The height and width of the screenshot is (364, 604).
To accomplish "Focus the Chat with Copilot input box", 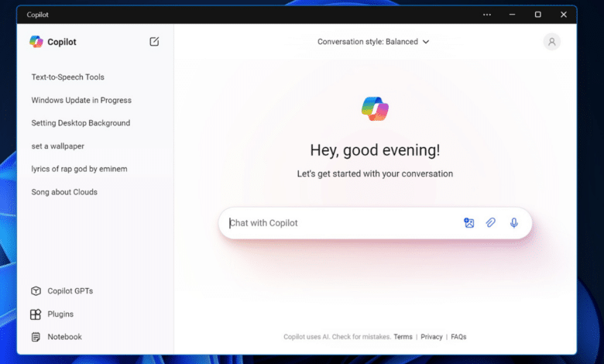I will point(375,223).
